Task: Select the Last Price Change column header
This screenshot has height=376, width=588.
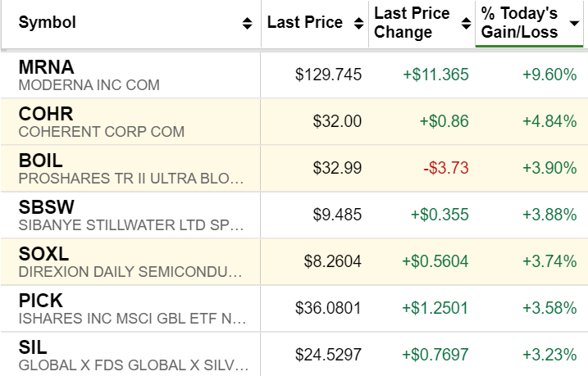Action: [412, 23]
